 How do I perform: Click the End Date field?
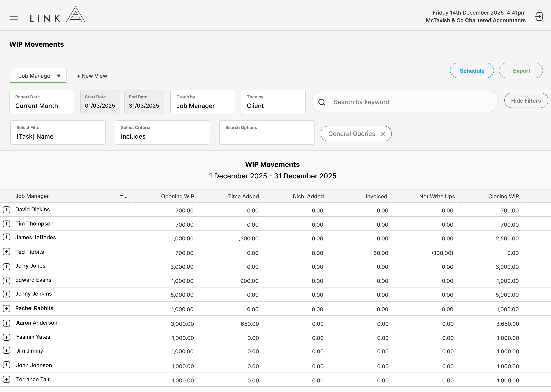coord(144,102)
